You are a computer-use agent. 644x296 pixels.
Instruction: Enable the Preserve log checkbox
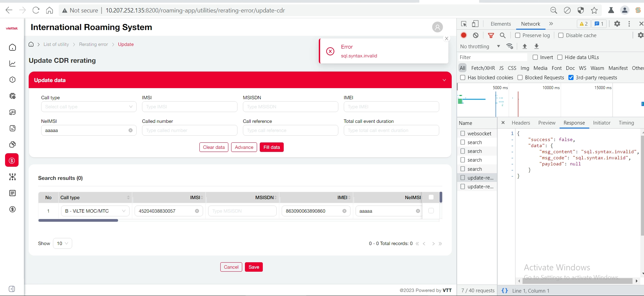518,35
